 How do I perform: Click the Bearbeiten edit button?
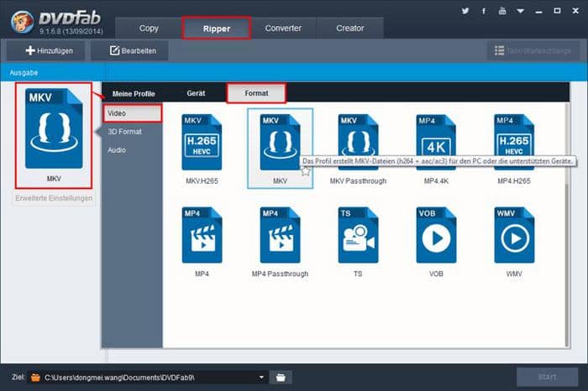click(129, 50)
